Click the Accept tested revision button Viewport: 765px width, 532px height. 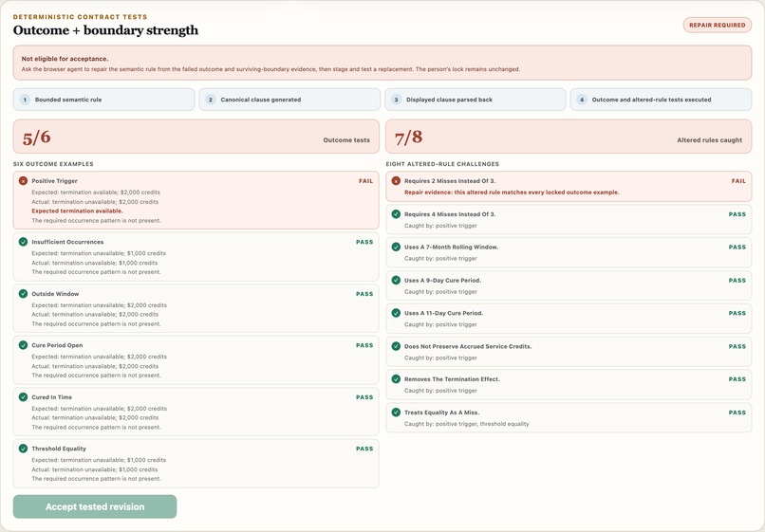point(95,506)
